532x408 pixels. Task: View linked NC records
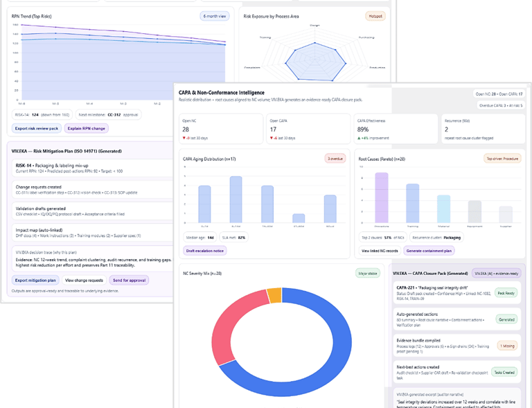tap(380, 251)
